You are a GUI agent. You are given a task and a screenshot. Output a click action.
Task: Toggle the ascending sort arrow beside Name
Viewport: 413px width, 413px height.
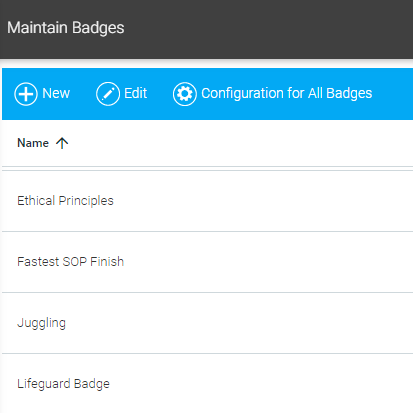62,143
